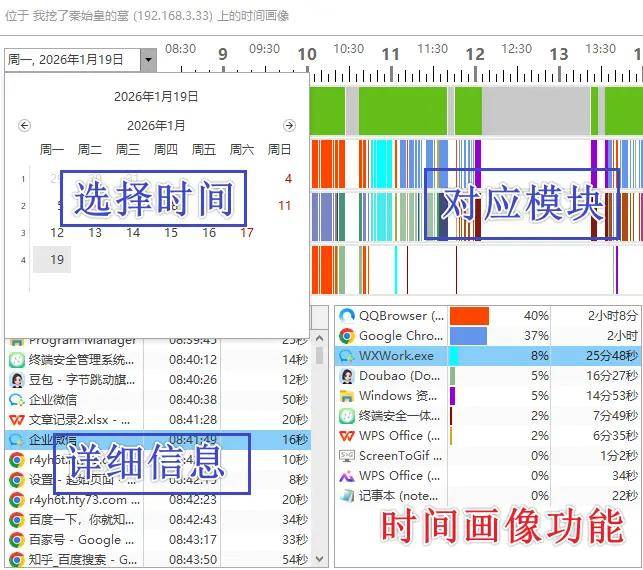
Task: Select day 14 in the calendar
Action: tap(133, 233)
